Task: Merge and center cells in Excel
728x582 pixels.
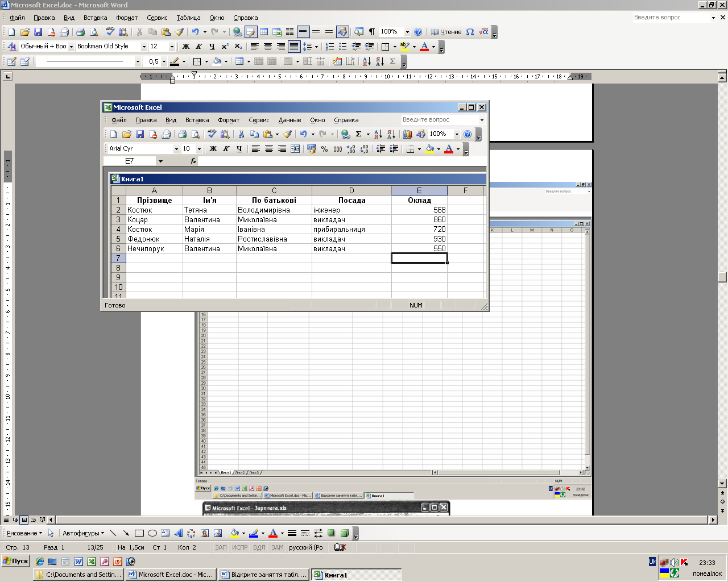Action: 295,149
